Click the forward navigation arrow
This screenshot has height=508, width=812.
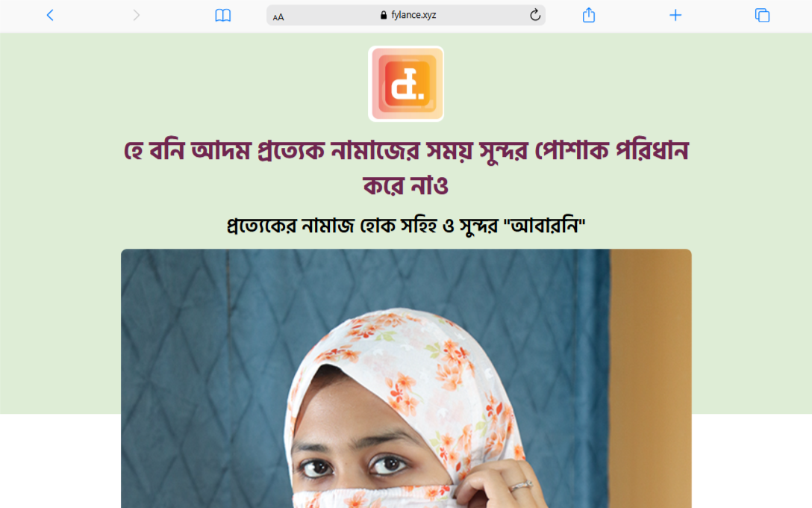coord(136,15)
